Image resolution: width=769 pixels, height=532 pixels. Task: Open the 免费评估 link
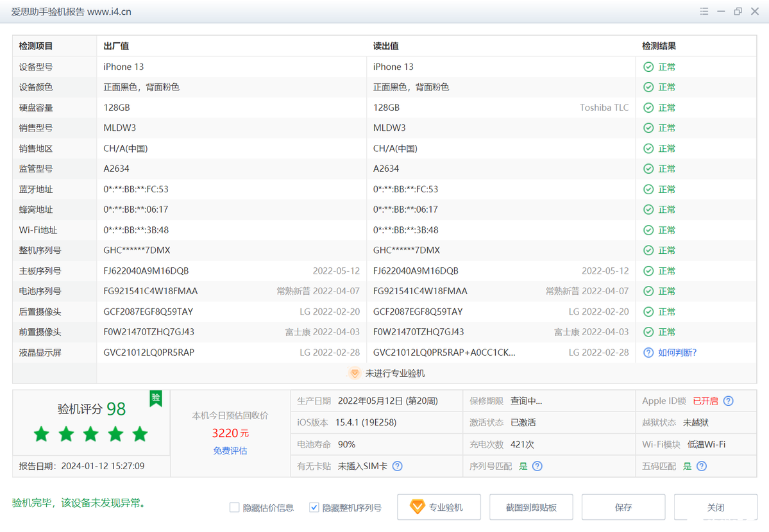(x=230, y=451)
